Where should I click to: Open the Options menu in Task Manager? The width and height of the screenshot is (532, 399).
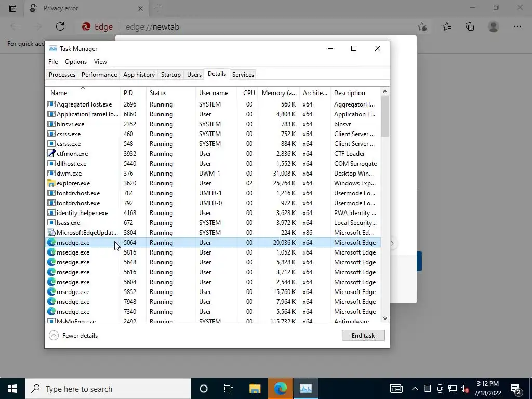click(76, 62)
